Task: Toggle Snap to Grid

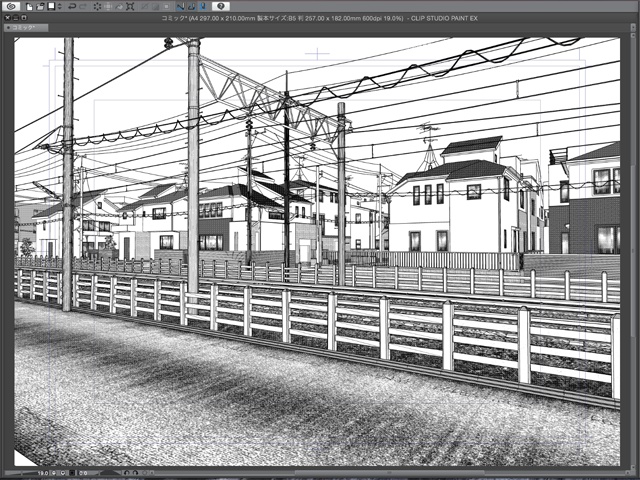Action: tap(203, 6)
